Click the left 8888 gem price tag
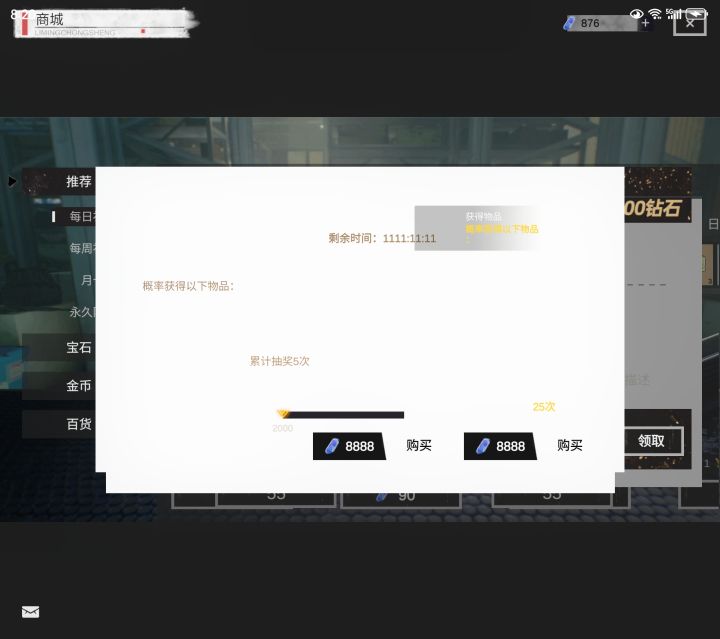Viewport: 720px width, 639px height. point(349,446)
